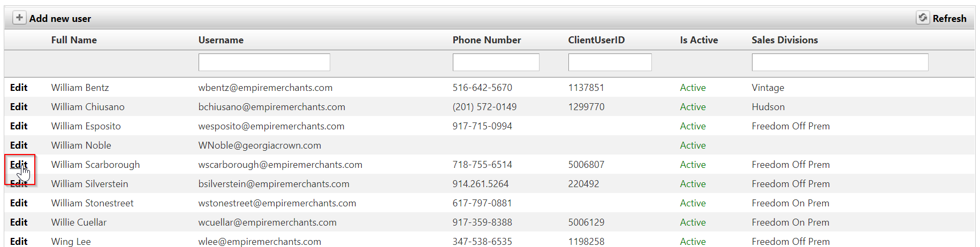Click the ClientUserID filter field
Image resolution: width=980 pixels, height=247 pixels.
click(610, 62)
